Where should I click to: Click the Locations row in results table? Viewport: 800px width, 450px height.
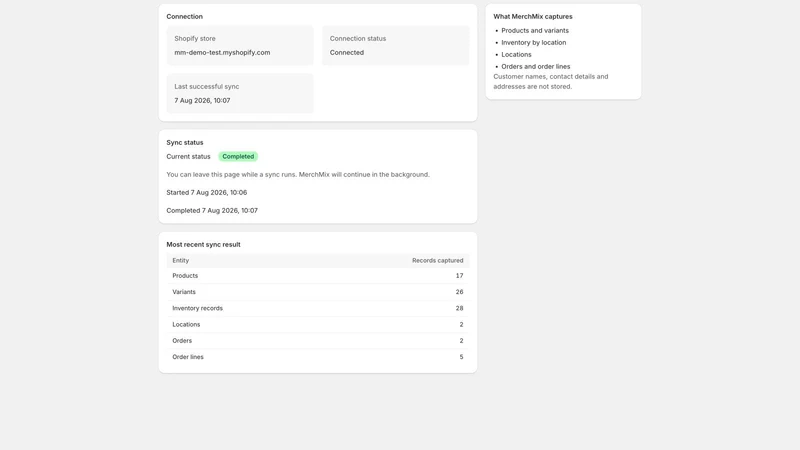click(317, 324)
